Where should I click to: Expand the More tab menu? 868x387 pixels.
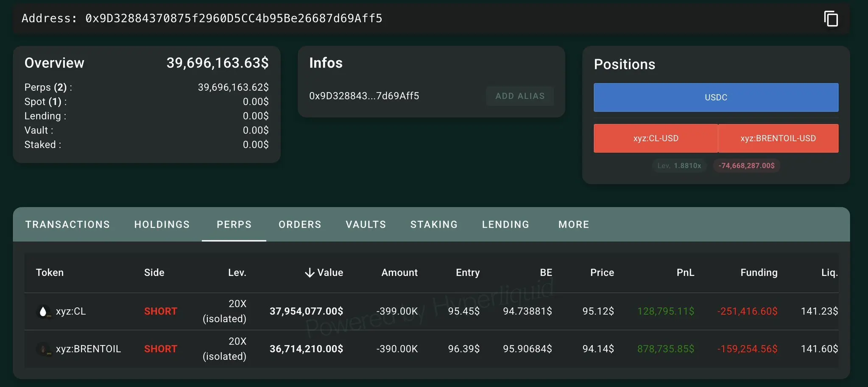click(574, 224)
